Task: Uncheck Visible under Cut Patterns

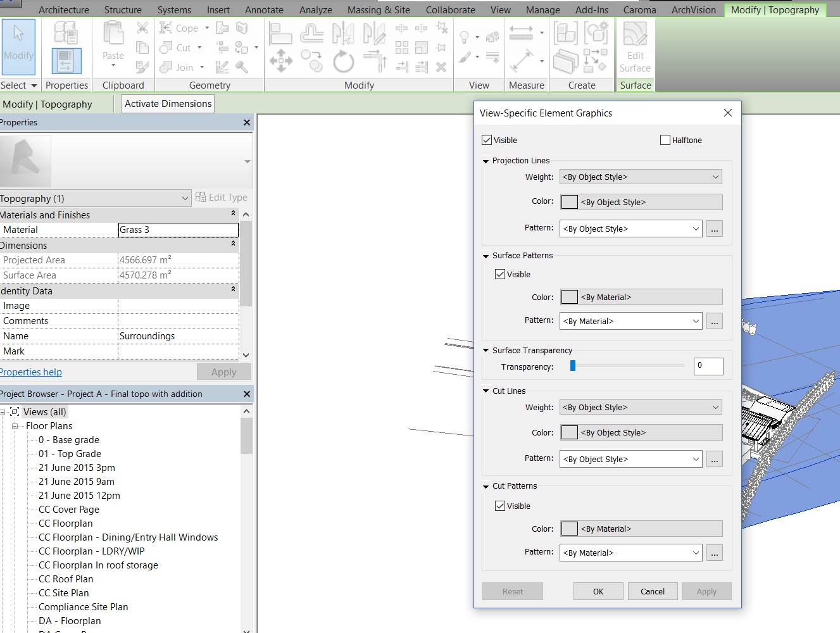Action: coord(500,506)
